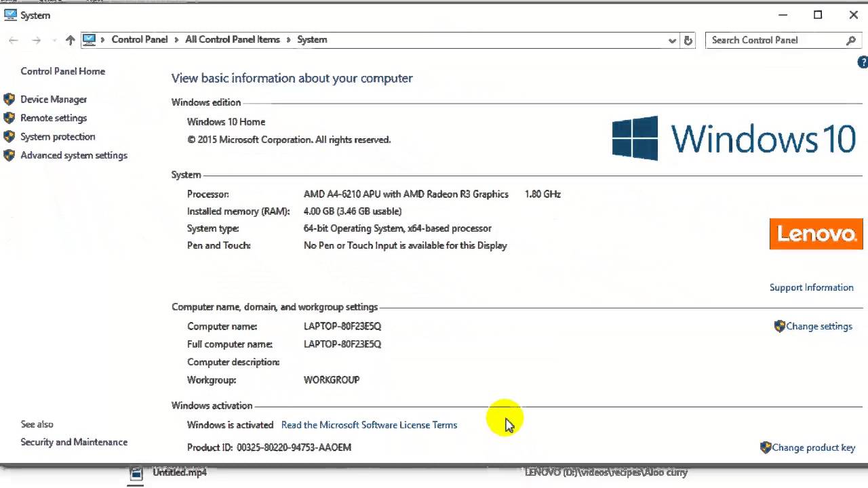Click Change settings link
Image resolution: width=868 pixels, height=488 pixels.
[819, 326]
